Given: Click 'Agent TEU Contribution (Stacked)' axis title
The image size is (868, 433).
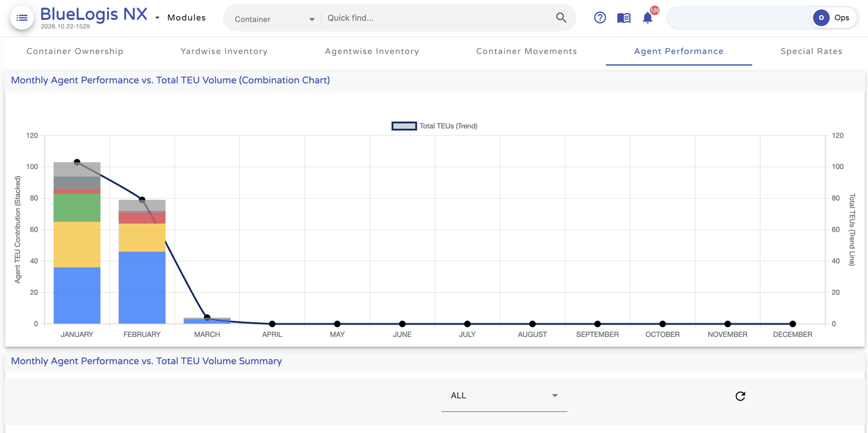Looking at the screenshot, I should [18, 230].
